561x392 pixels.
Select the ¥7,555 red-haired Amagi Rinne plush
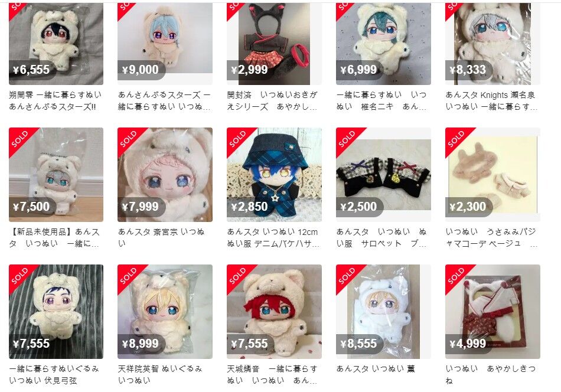tap(274, 312)
